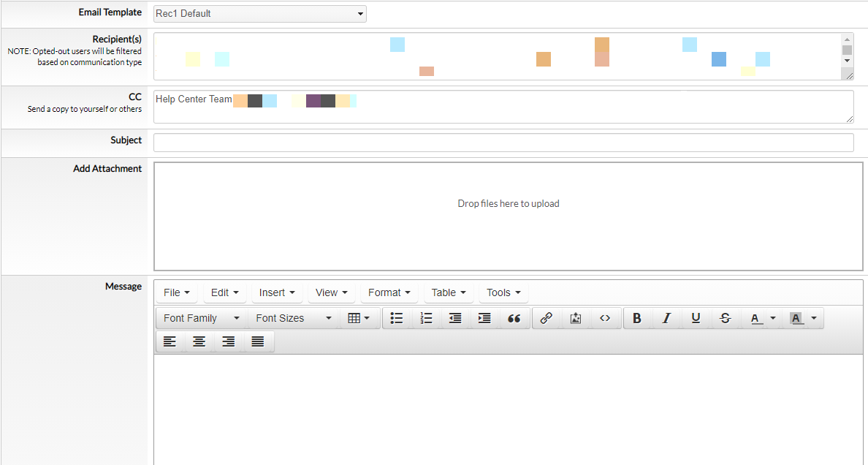Open the Insert menu
Viewport: 868px width, 465px height.
[277, 292]
